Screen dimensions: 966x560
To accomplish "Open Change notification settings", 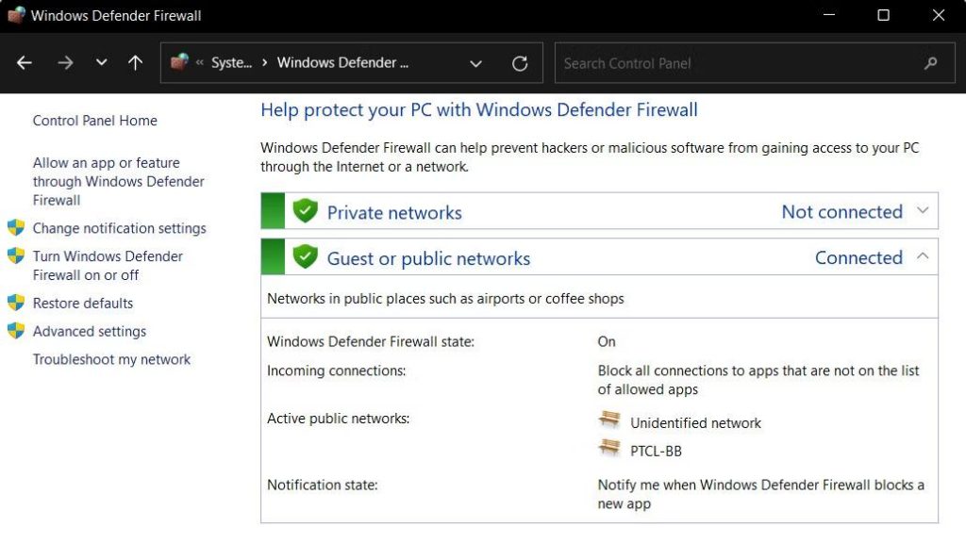I will click(x=119, y=228).
